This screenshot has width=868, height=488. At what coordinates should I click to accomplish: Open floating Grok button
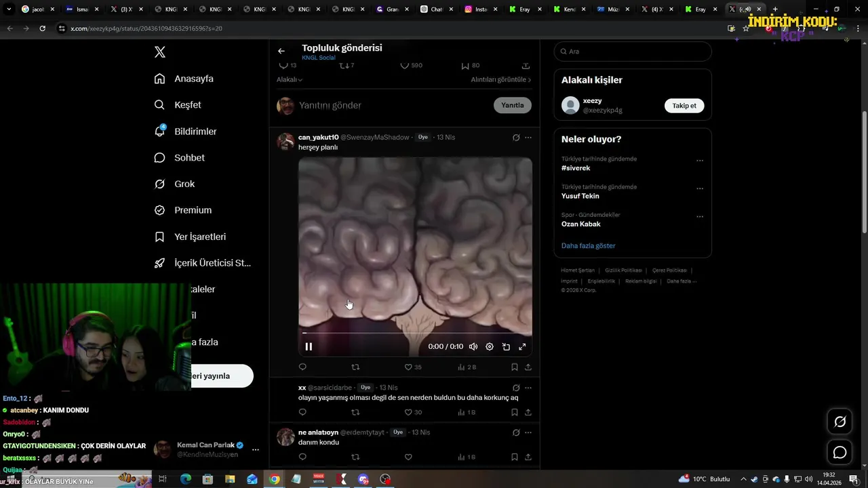coord(840,422)
